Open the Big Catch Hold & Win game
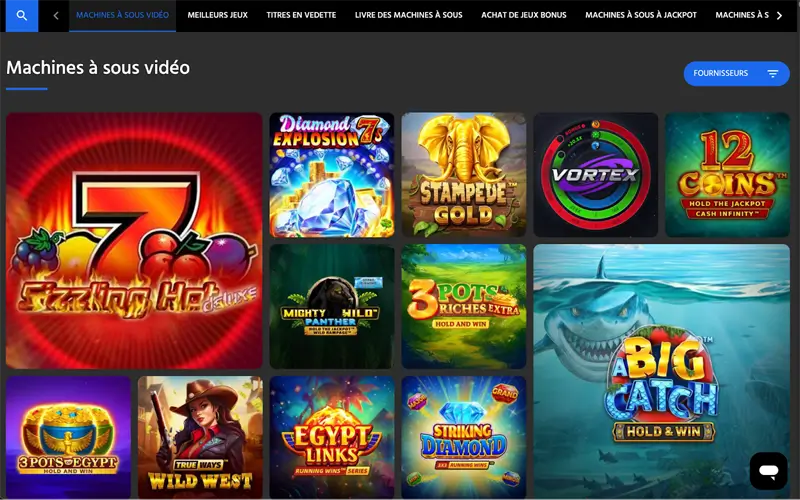The width and height of the screenshot is (800, 500). pyautogui.click(x=662, y=371)
